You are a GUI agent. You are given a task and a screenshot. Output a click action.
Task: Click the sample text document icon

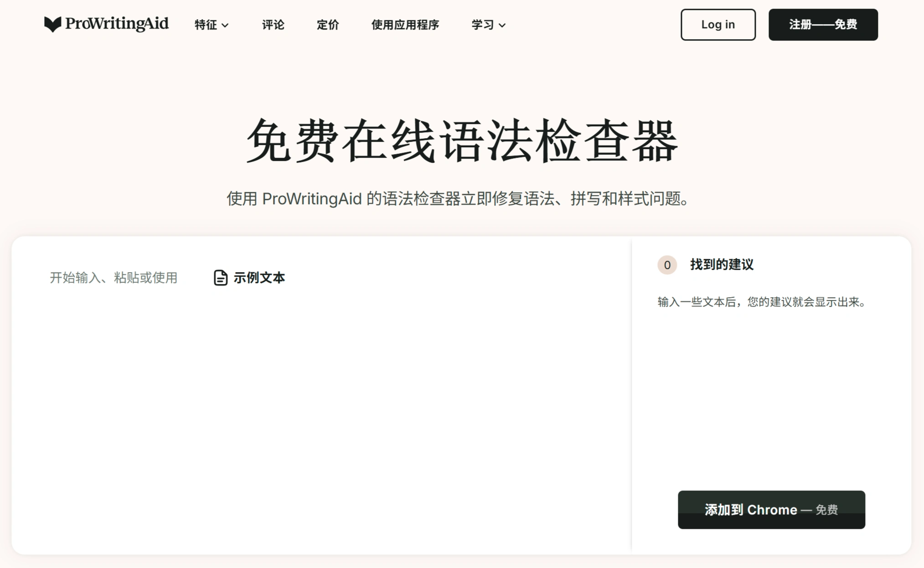pyautogui.click(x=221, y=278)
